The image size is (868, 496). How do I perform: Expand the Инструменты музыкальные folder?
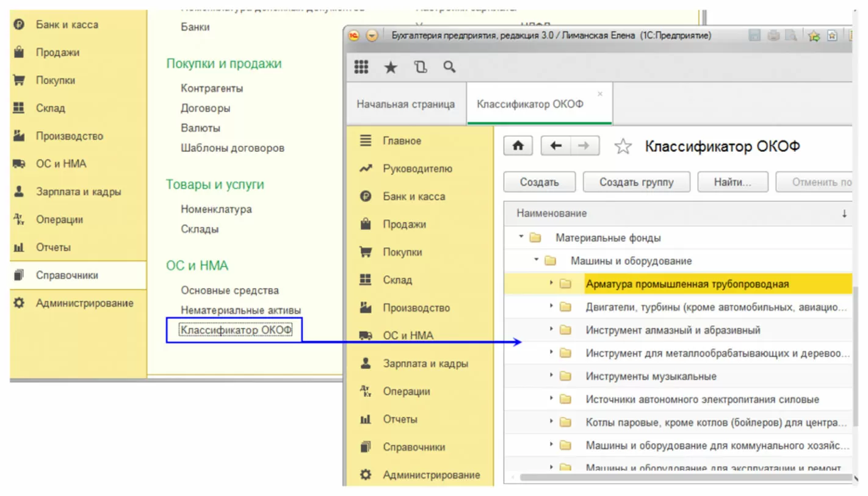click(x=551, y=376)
